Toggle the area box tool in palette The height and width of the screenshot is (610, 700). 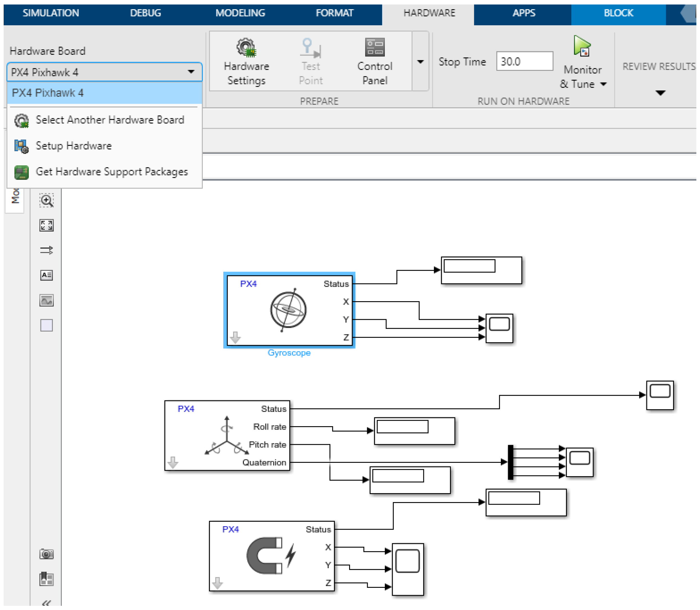click(46, 325)
